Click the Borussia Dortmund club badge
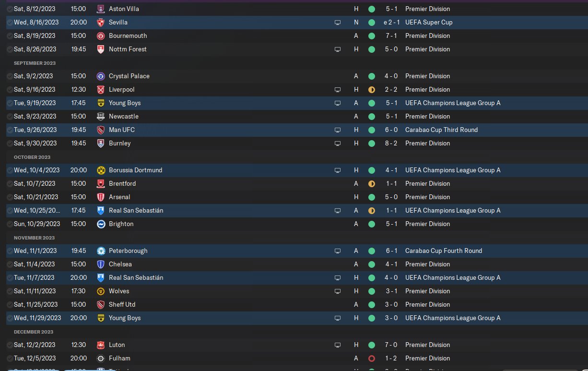Image resolution: width=588 pixels, height=371 pixels. pyautogui.click(x=101, y=170)
